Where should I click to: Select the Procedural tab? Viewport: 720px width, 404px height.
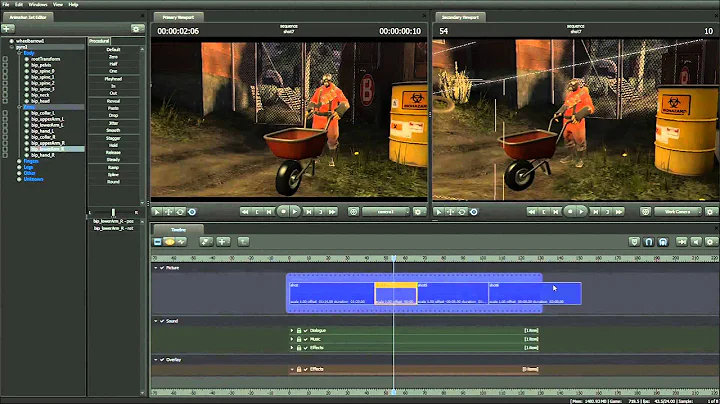[x=99, y=41]
